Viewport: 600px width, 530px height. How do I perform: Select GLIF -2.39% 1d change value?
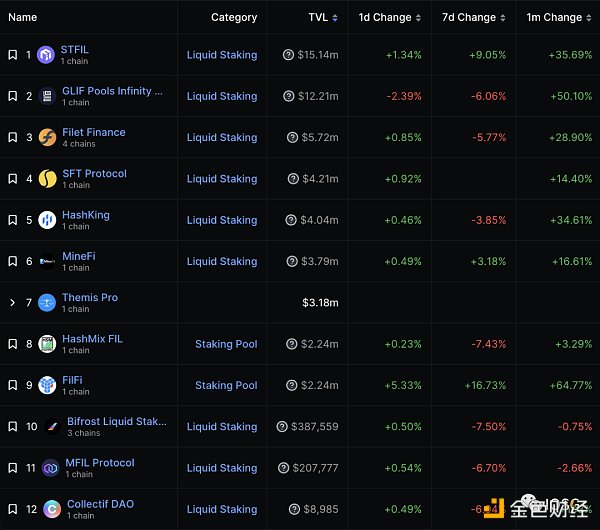(x=404, y=96)
